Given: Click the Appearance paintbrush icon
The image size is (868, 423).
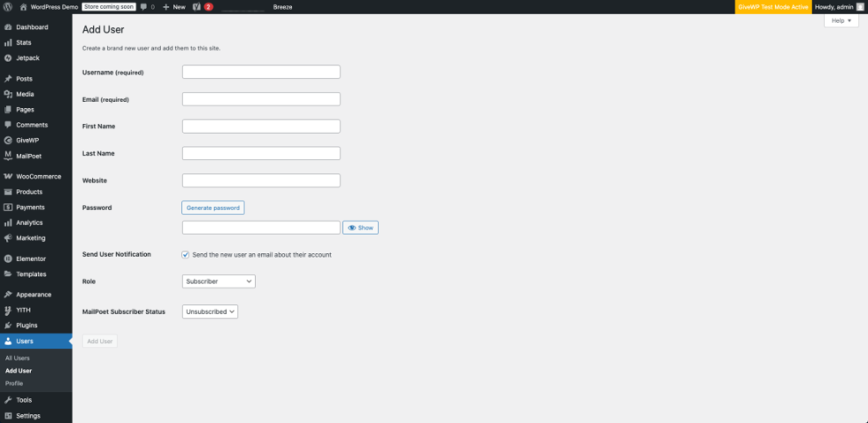Looking at the screenshot, I should [x=8, y=295].
